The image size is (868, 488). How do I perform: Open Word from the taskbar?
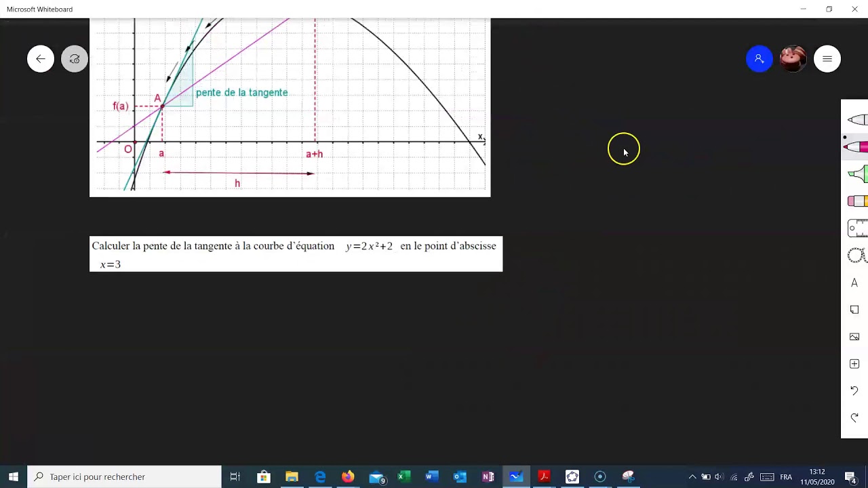coord(432,476)
